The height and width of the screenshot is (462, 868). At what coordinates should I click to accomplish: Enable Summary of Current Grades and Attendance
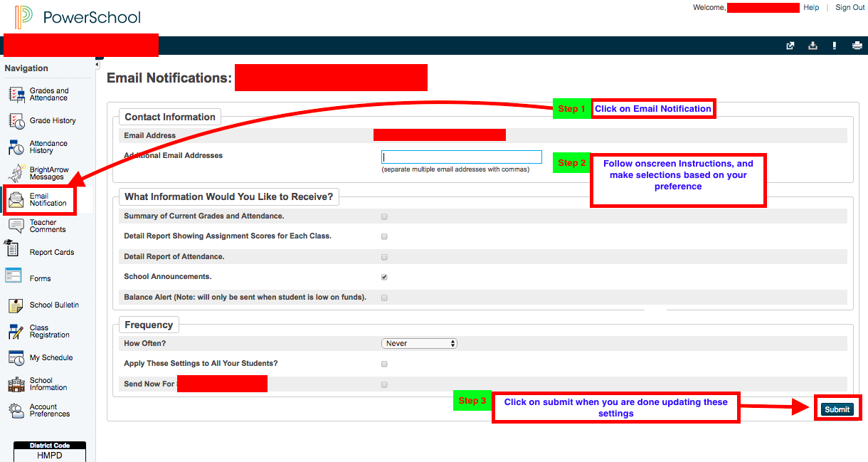[384, 216]
